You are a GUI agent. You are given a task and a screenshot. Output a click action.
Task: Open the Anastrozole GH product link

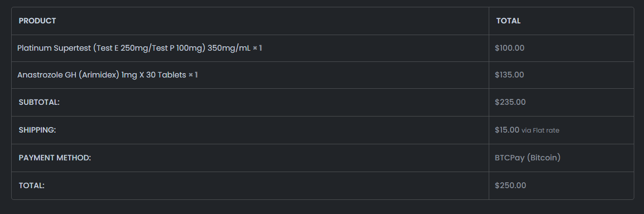[102, 75]
